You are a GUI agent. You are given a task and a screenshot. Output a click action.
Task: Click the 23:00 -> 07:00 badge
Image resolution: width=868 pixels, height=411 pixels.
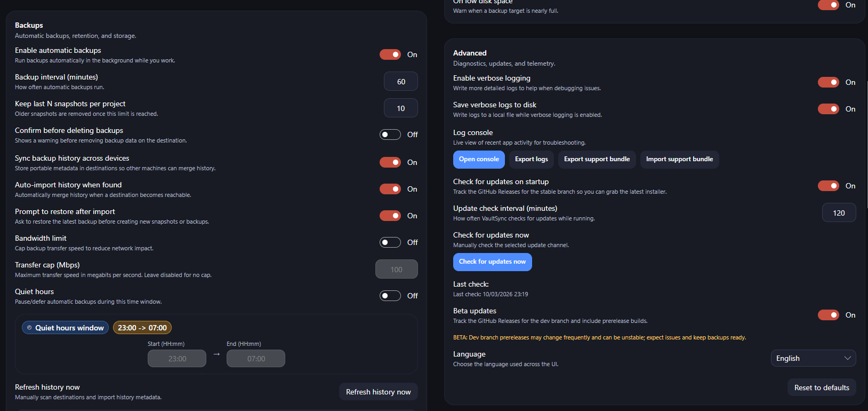(x=142, y=327)
